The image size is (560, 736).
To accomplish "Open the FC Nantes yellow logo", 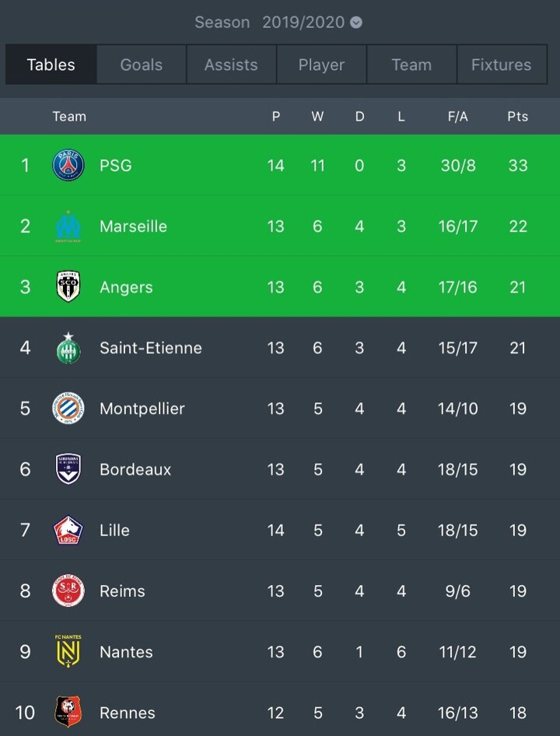I will 68,651.
